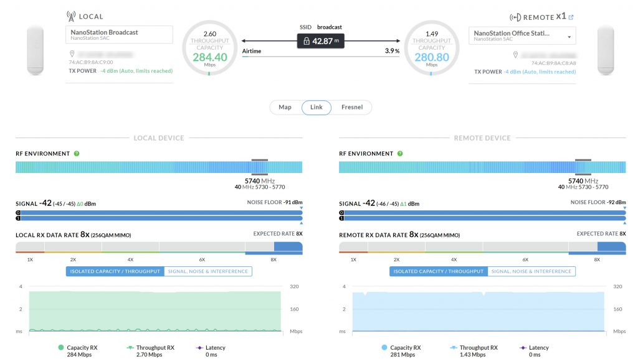Click local Noise Floor -91 dBm text
The height and width of the screenshot is (364, 638).
275,202
